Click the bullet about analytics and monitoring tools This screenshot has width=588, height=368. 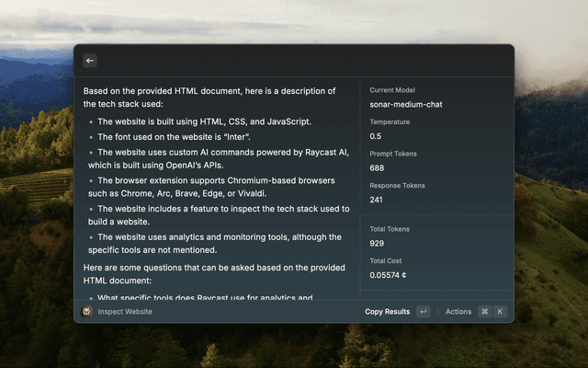217,243
